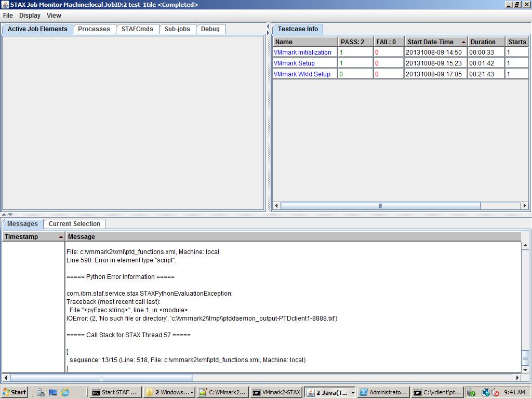Open the 2 Windows Explorer taskbar group
Image resolution: width=532 pixels, height=399 pixels.
(x=169, y=392)
